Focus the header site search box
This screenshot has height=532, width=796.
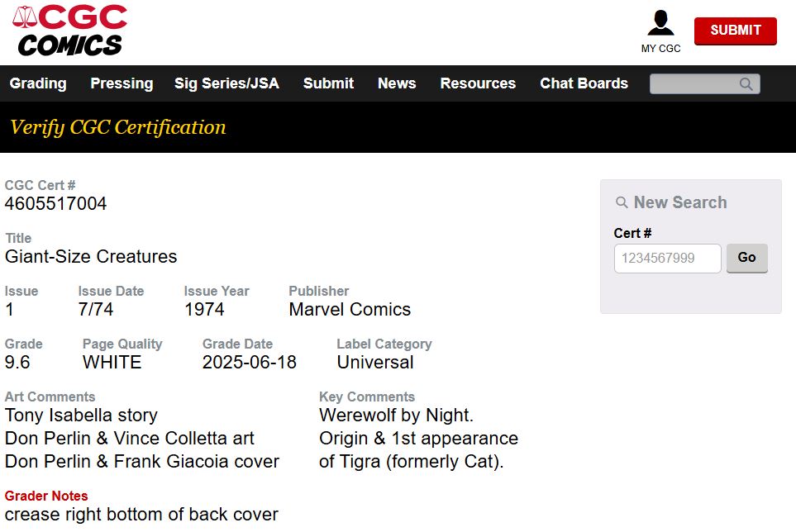click(704, 83)
